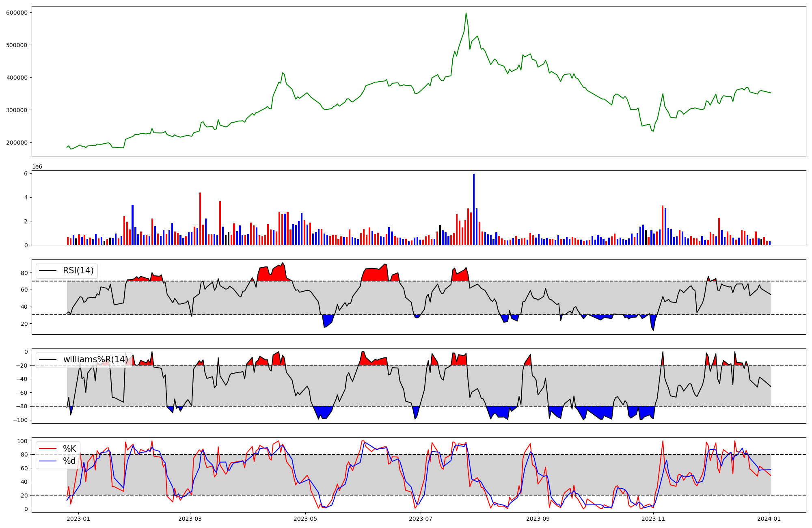Click the 2023-09 x-axis tick label

[x=538, y=519]
